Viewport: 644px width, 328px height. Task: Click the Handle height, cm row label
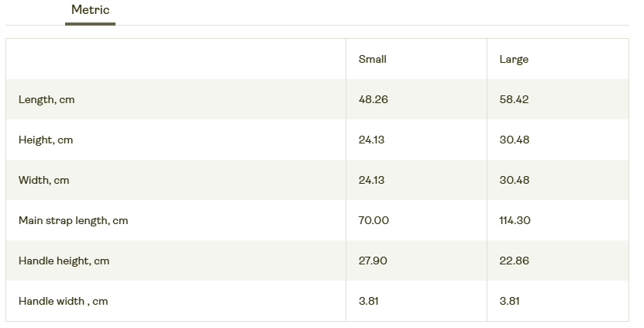tap(64, 261)
